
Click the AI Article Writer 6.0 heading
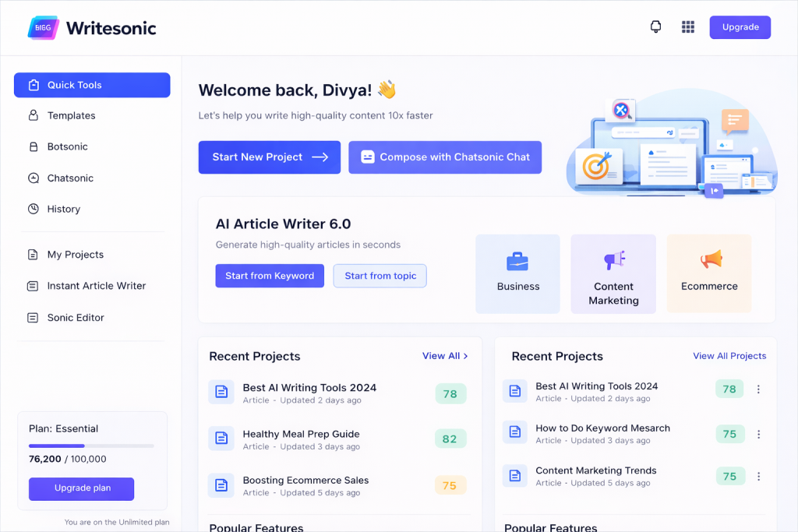[x=283, y=224]
